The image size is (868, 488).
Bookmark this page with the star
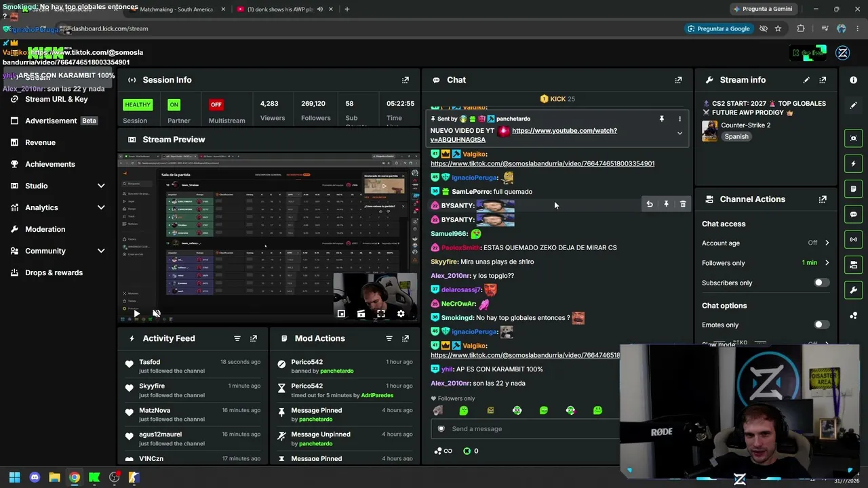[x=778, y=28]
